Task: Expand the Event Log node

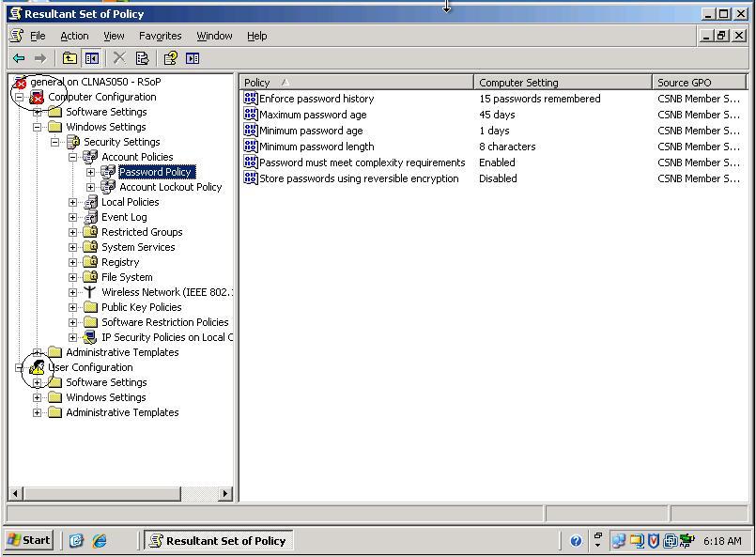Action: [73, 217]
